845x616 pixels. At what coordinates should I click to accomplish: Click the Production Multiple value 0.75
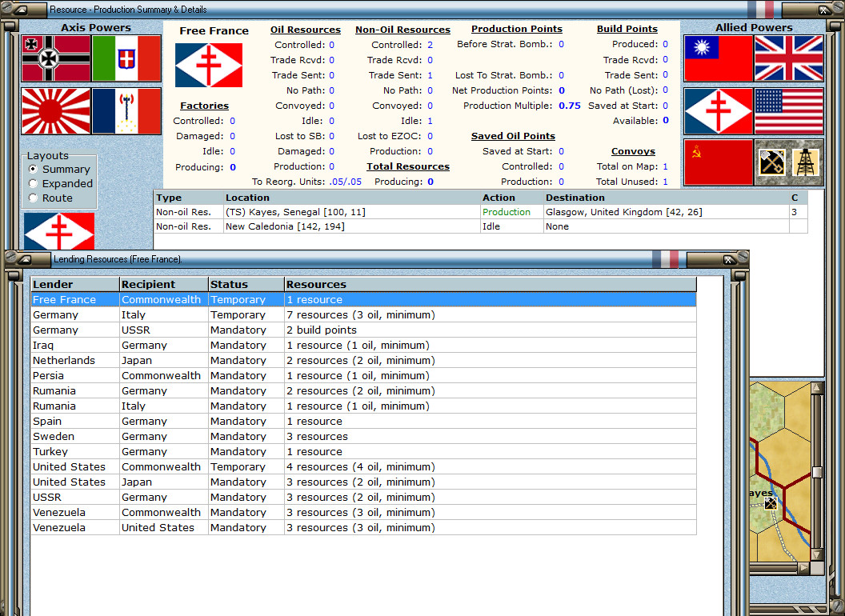coord(570,106)
